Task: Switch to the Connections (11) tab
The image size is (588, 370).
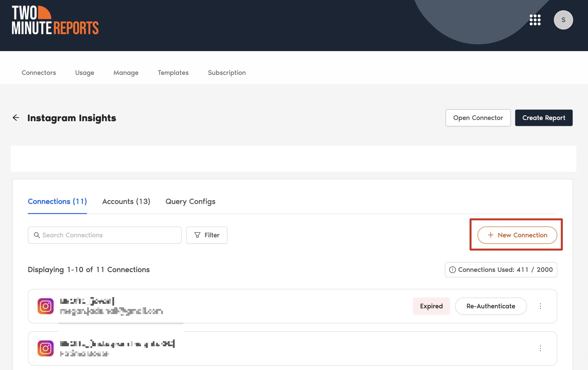Action: click(57, 202)
